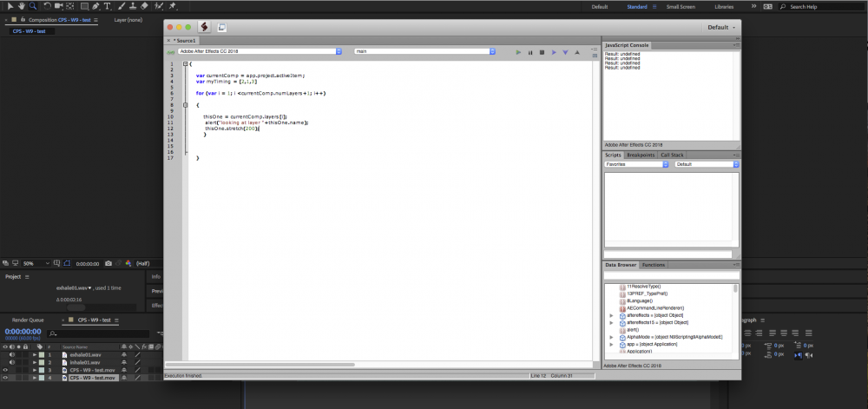868x409 pixels.
Task: Click the Step Out debug arrow
Action: click(577, 52)
